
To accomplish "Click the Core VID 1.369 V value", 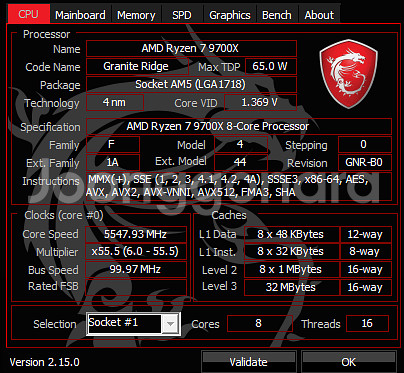I will 260,102.
